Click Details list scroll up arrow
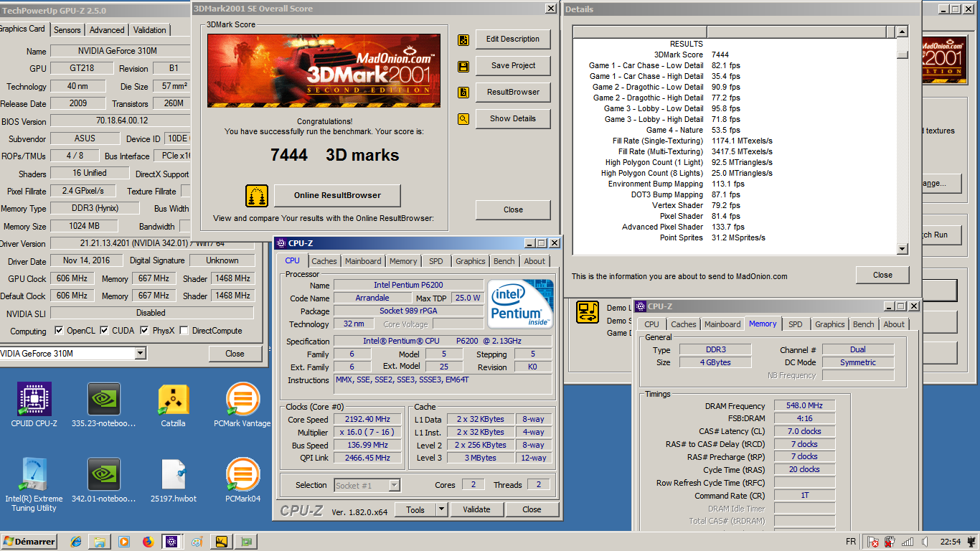This screenshot has width=980, height=551. [903, 32]
